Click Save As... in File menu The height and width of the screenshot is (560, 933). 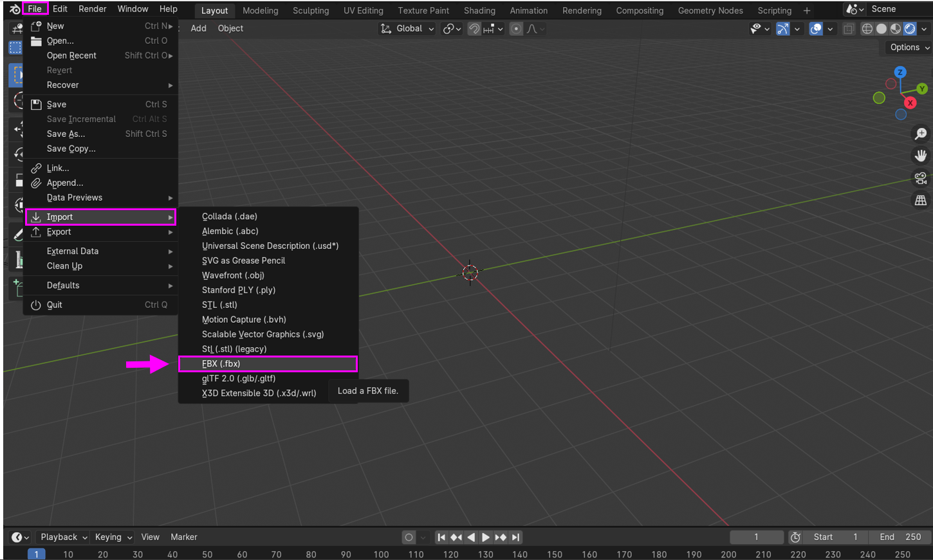pyautogui.click(x=100, y=134)
